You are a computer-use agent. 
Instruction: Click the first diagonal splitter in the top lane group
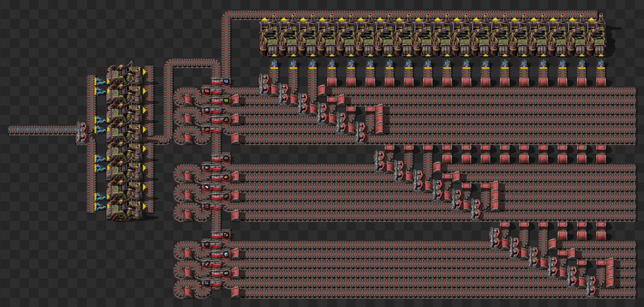click(x=264, y=85)
